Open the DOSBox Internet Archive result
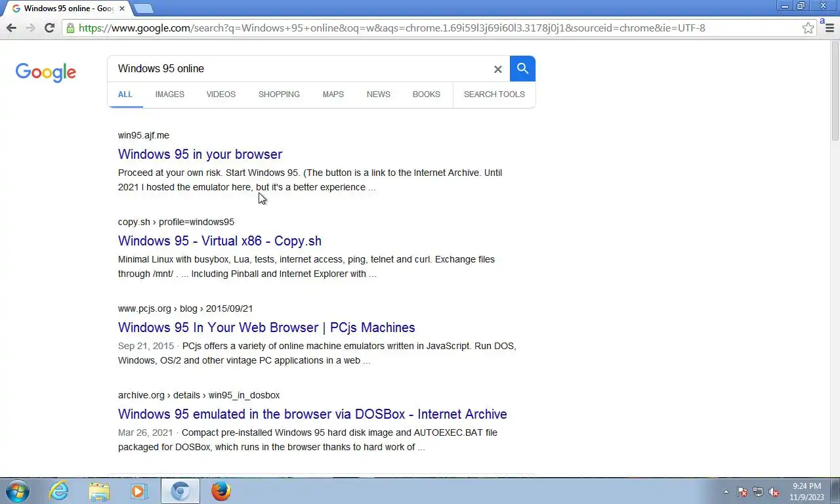840x504 pixels. [312, 414]
